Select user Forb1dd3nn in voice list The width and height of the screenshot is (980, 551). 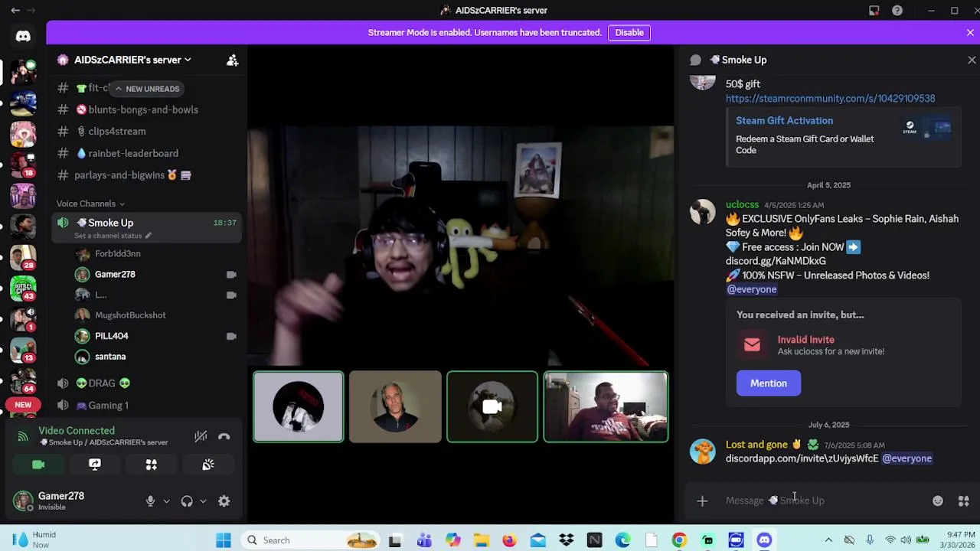(118, 253)
